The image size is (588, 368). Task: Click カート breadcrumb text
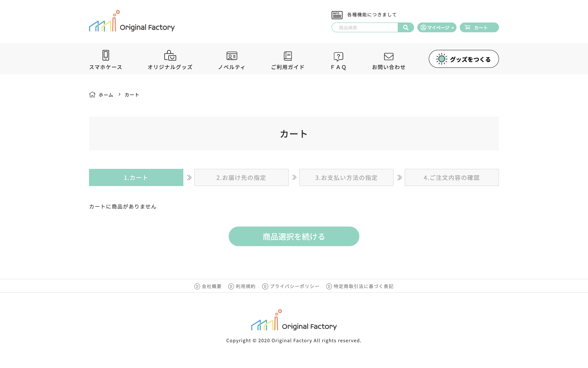click(x=132, y=95)
